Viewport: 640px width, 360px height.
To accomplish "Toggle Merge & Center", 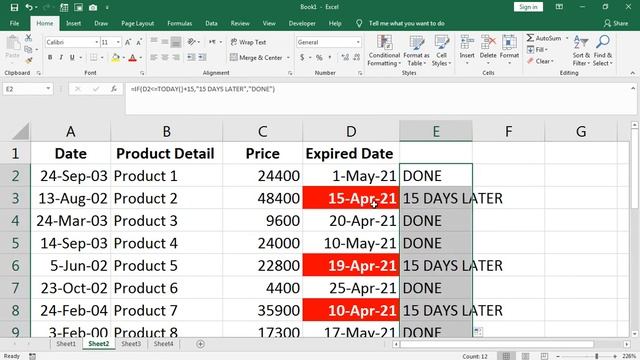I will pos(256,58).
